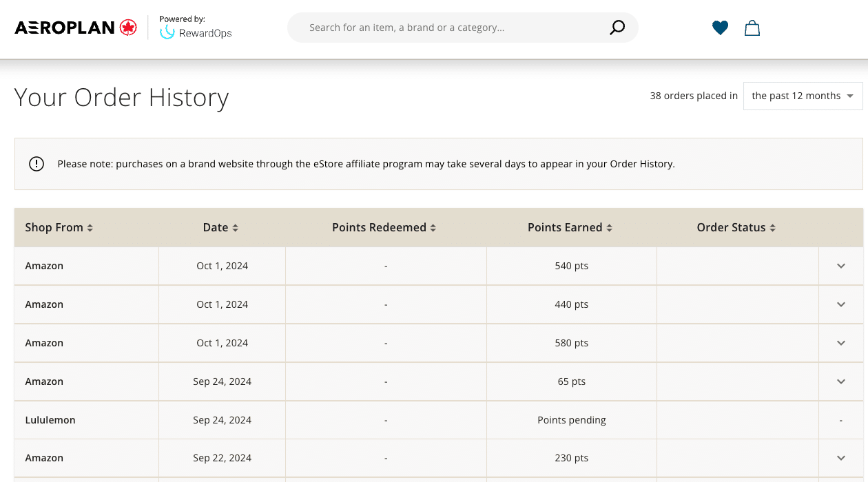Viewport: 868px width, 482px height.
Task: Sort orders by Date column
Action: [235, 228]
